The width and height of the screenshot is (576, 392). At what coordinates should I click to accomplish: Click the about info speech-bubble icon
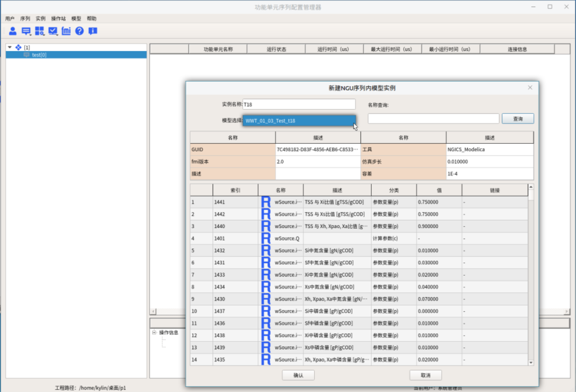coord(93,31)
